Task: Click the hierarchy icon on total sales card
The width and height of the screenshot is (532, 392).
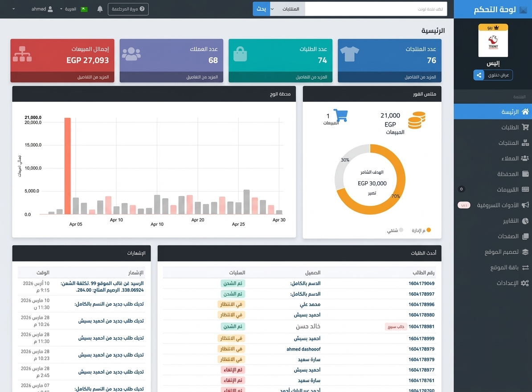Action: [x=22, y=54]
